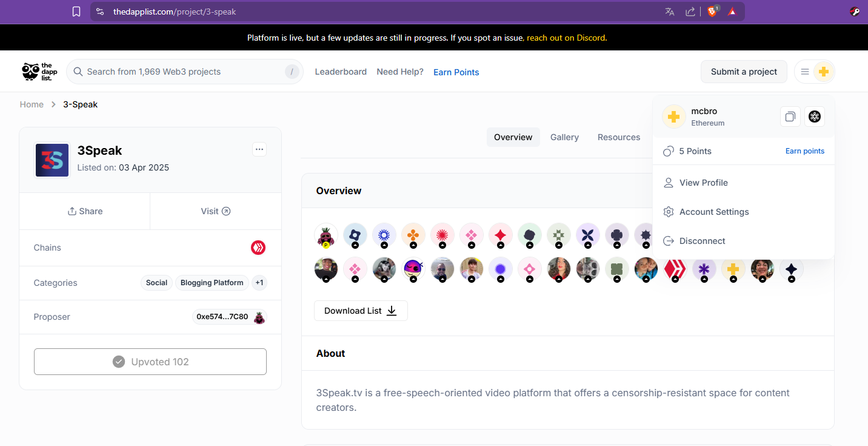Image resolution: width=868 pixels, height=446 pixels.
Task: Switch to the Gallery tab
Action: 564,137
